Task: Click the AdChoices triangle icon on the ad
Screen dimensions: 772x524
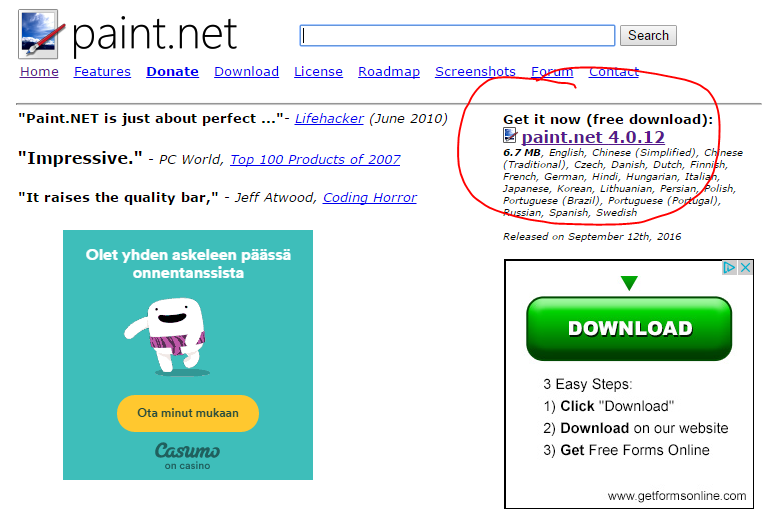Action: pos(729,267)
